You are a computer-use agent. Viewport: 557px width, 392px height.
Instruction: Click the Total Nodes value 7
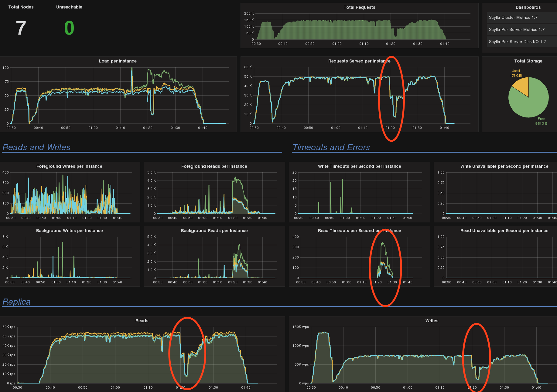coord(21,28)
